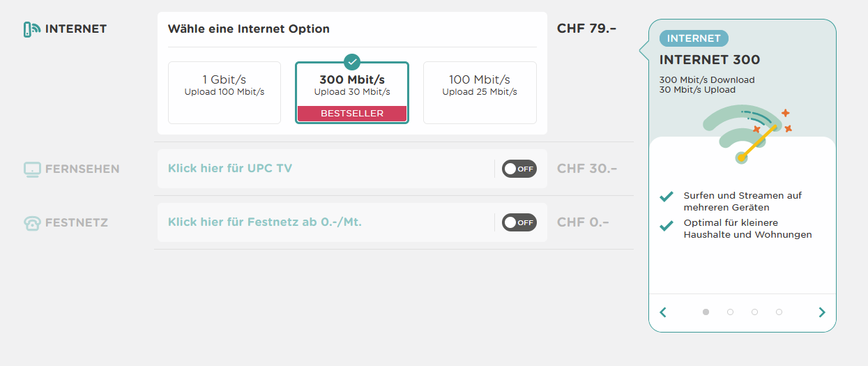Open the Klick hier für UPC TV link
Screen dimensions: 868x366
[230, 169]
